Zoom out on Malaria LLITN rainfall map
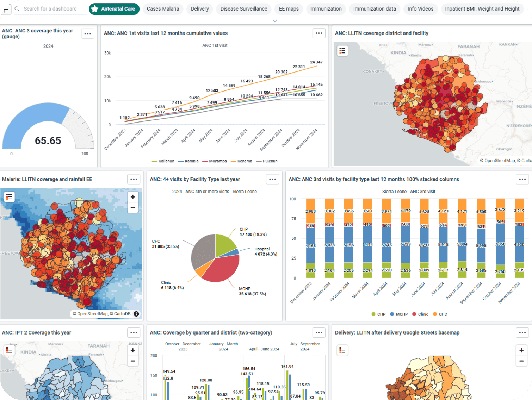This screenshot has height=400, width=532. click(133, 208)
